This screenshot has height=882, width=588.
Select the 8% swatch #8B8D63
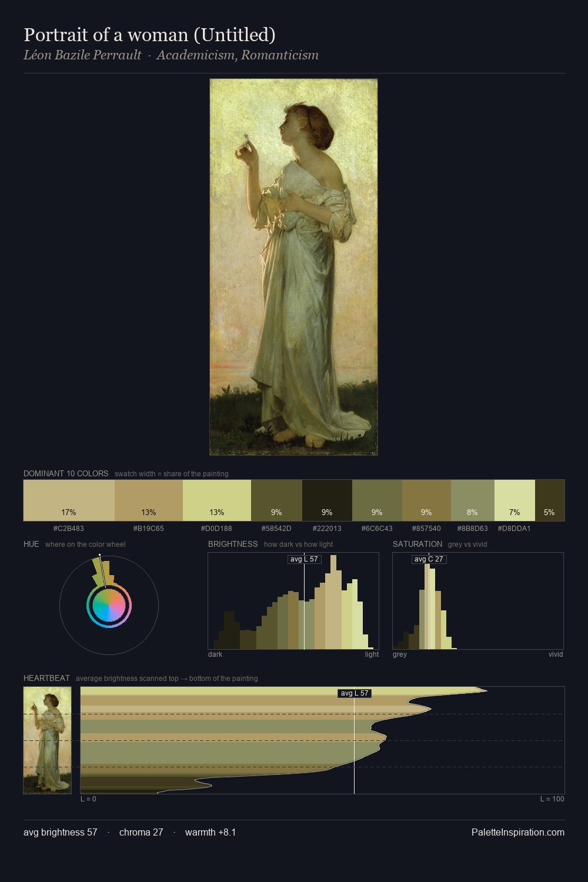pos(473,500)
